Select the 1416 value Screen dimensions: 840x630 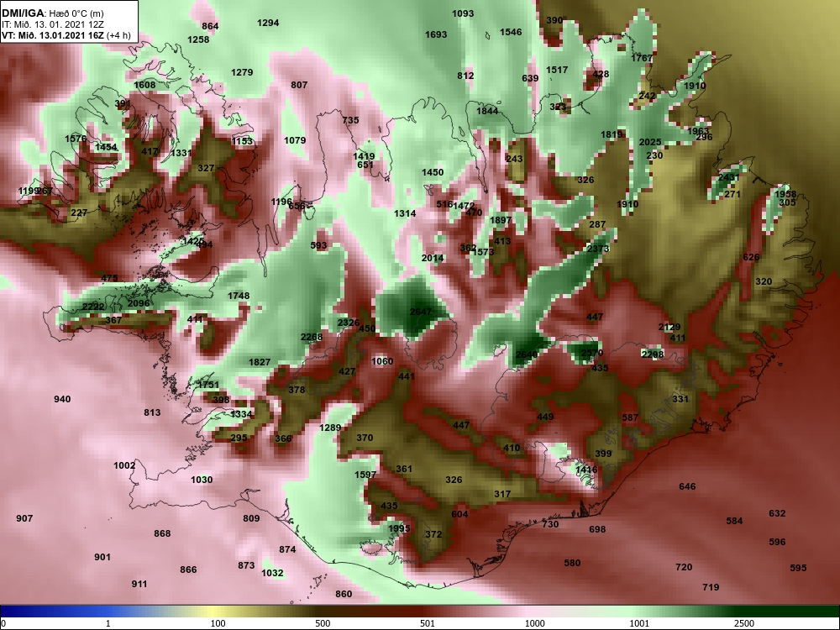(586, 470)
